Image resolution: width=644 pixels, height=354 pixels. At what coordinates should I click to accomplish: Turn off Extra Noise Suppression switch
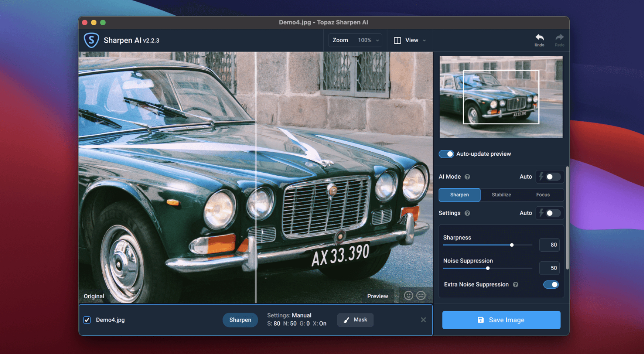coord(551,285)
